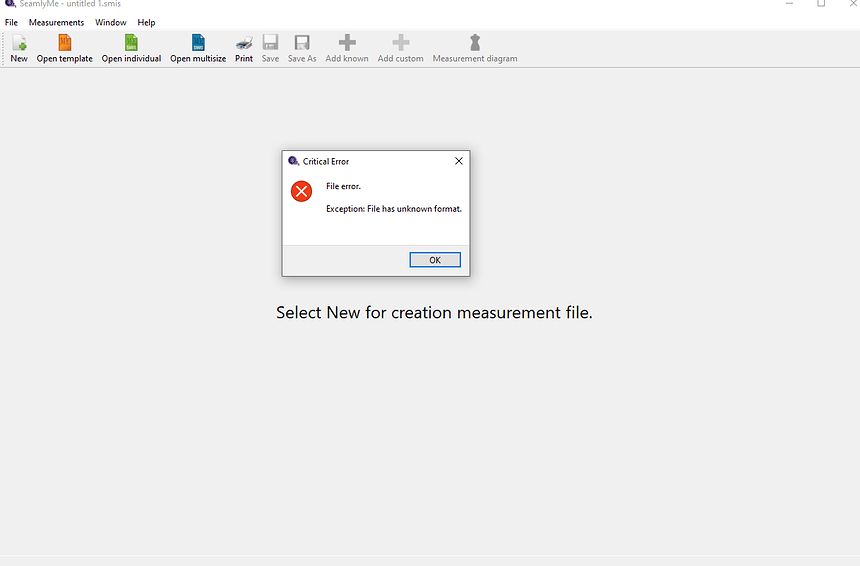The height and width of the screenshot is (566, 860).
Task: Click the Critical Error dialog title bar
Action: tap(370, 161)
